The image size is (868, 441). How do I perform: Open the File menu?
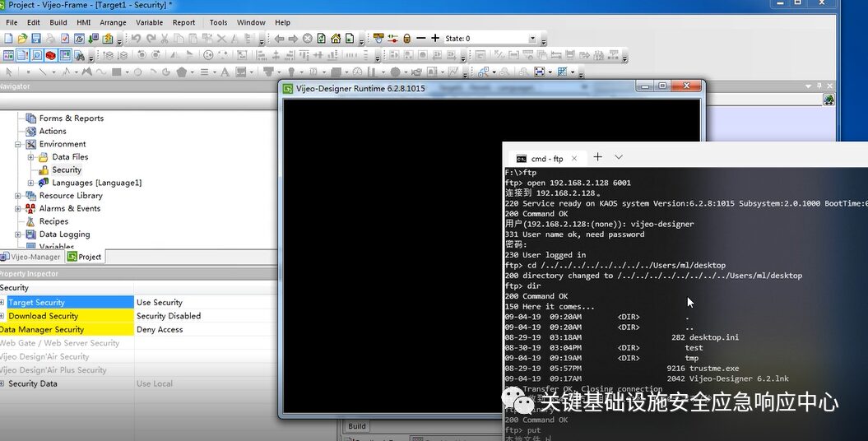pyautogui.click(x=12, y=23)
